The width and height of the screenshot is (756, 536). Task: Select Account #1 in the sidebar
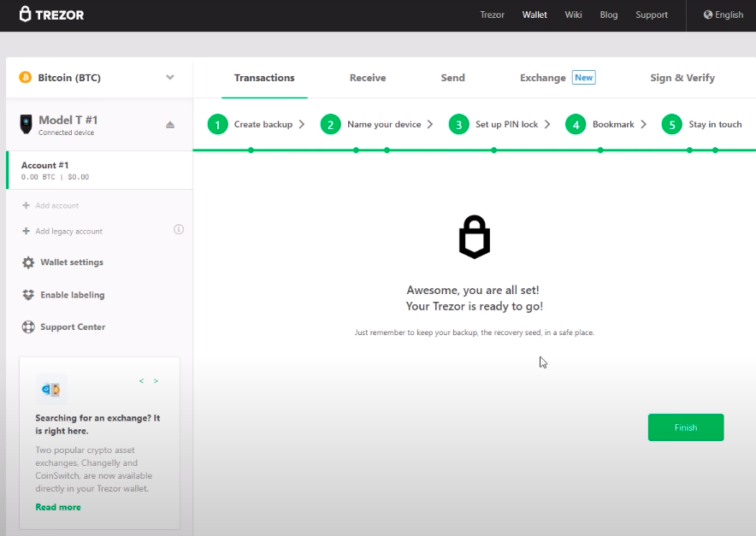[99, 170]
